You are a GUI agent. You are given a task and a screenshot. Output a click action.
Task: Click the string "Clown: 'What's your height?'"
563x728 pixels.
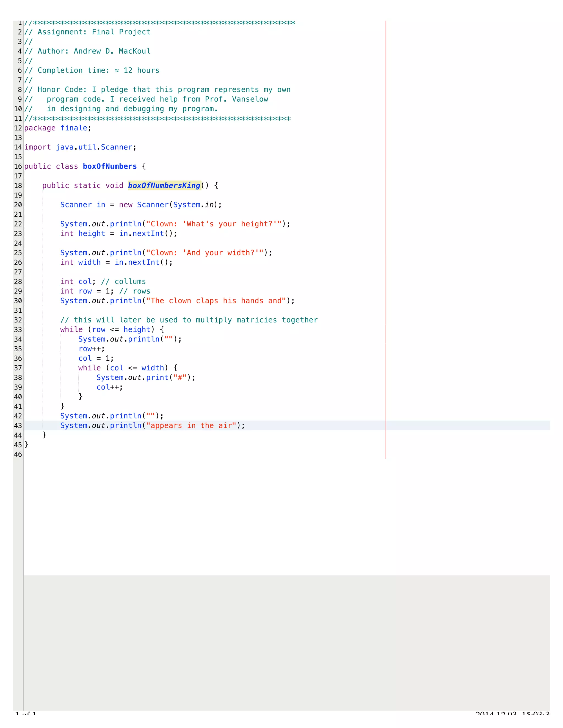pyautogui.click(x=214, y=224)
